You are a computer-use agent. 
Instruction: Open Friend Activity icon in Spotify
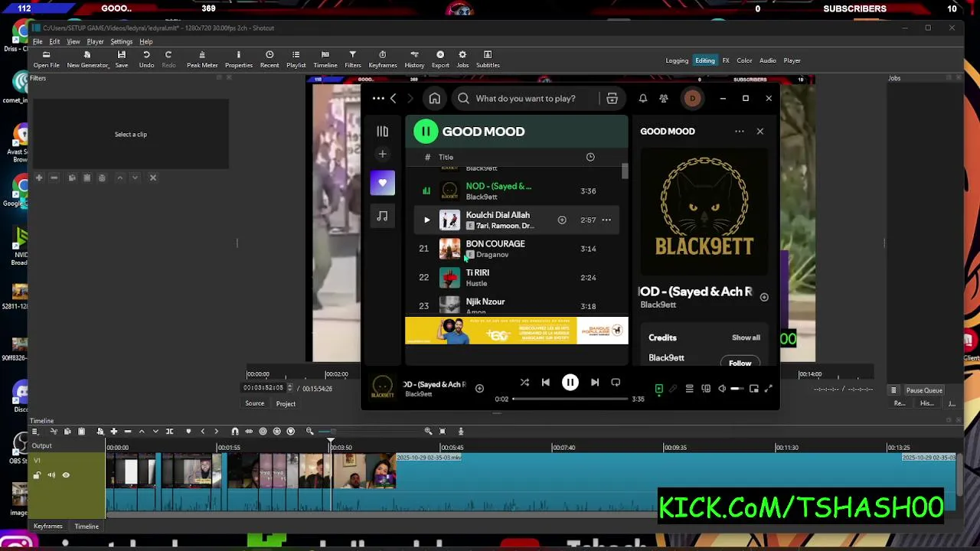(664, 98)
